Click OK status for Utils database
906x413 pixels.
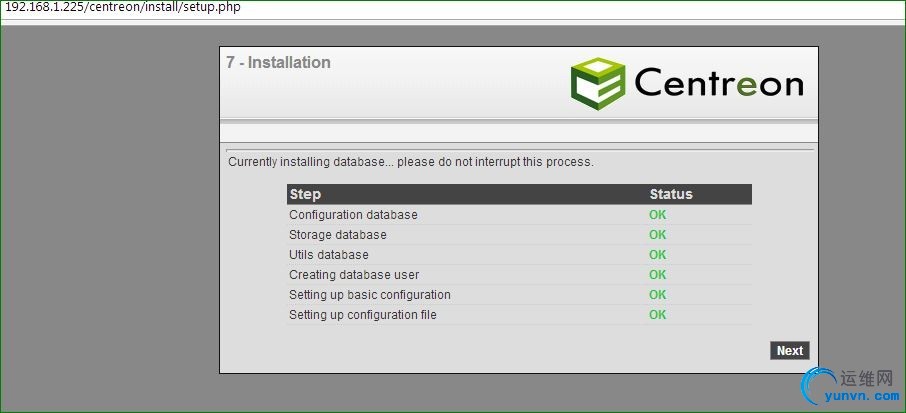[x=657, y=255]
